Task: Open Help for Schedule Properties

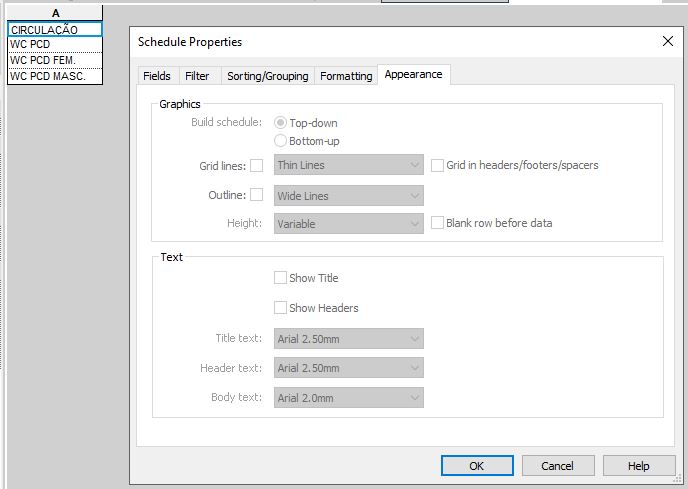Action: click(x=639, y=465)
